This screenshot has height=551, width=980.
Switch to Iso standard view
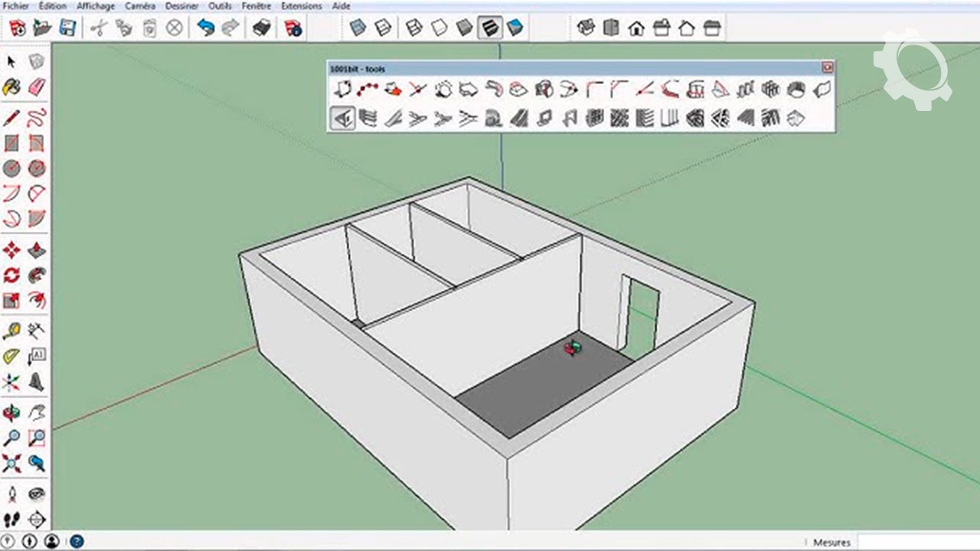(x=586, y=28)
